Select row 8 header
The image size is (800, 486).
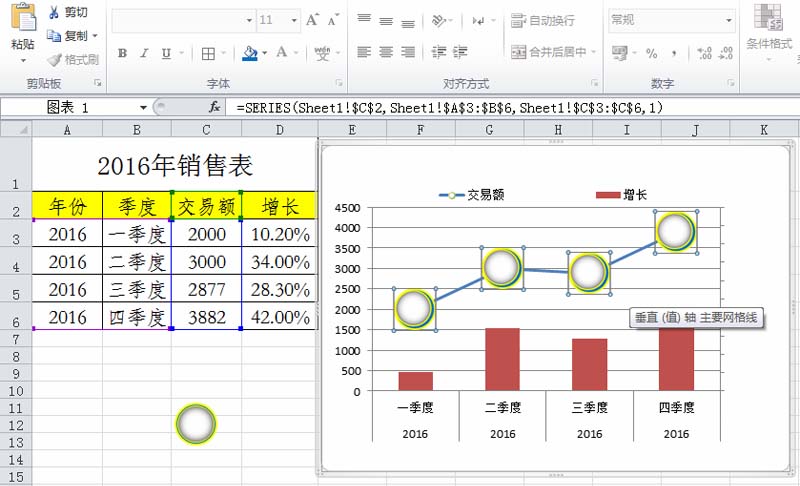pyautogui.click(x=16, y=356)
